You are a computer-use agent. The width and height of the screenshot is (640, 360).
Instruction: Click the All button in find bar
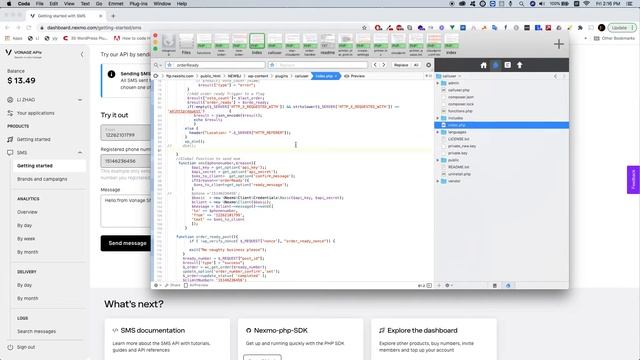[416, 65]
